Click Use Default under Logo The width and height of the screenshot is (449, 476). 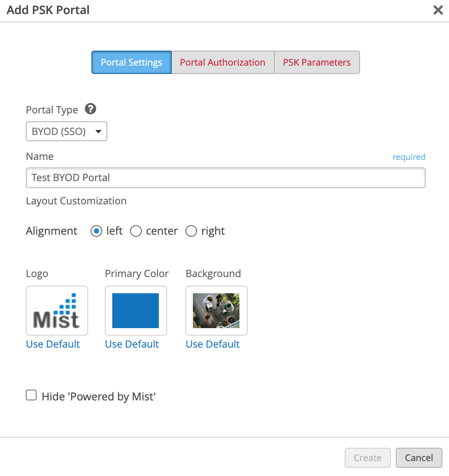53,344
